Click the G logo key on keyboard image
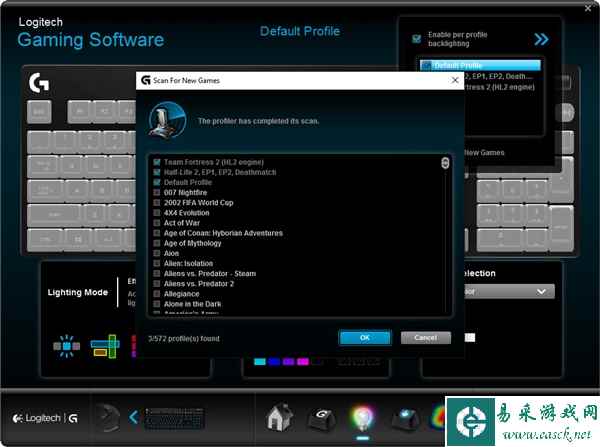This screenshot has width=600, height=447. (x=39, y=83)
